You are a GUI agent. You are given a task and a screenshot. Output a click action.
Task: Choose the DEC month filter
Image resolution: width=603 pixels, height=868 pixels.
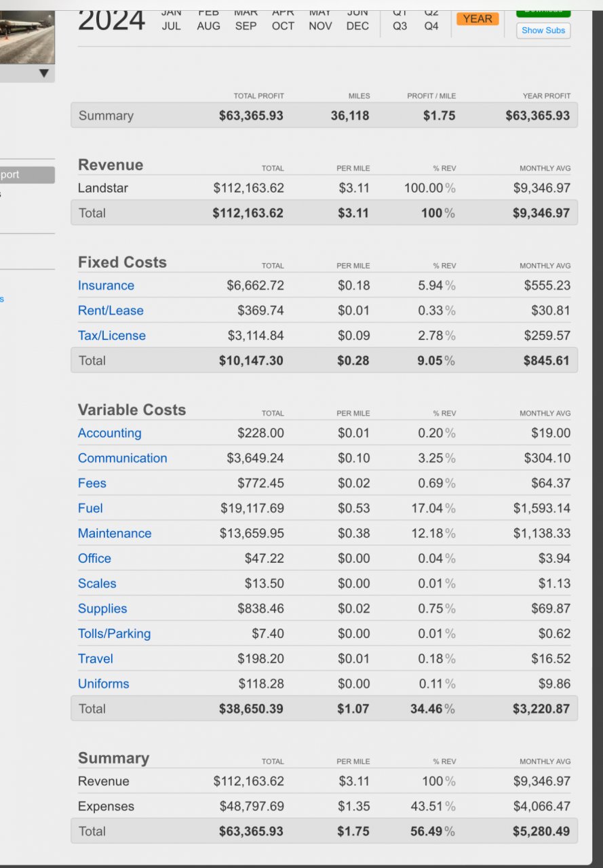(357, 26)
